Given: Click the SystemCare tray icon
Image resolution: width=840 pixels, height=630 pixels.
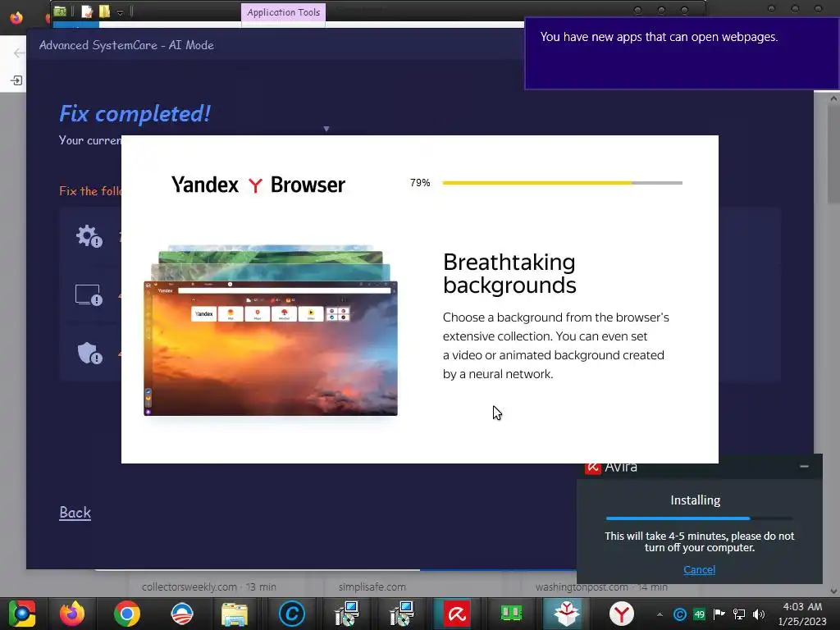Looking at the screenshot, I should 680,614.
